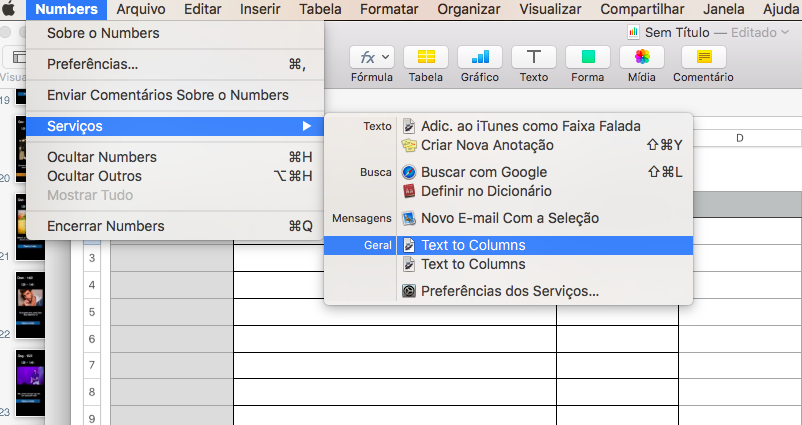Select row 4 header
The image size is (802, 425).
click(92, 285)
